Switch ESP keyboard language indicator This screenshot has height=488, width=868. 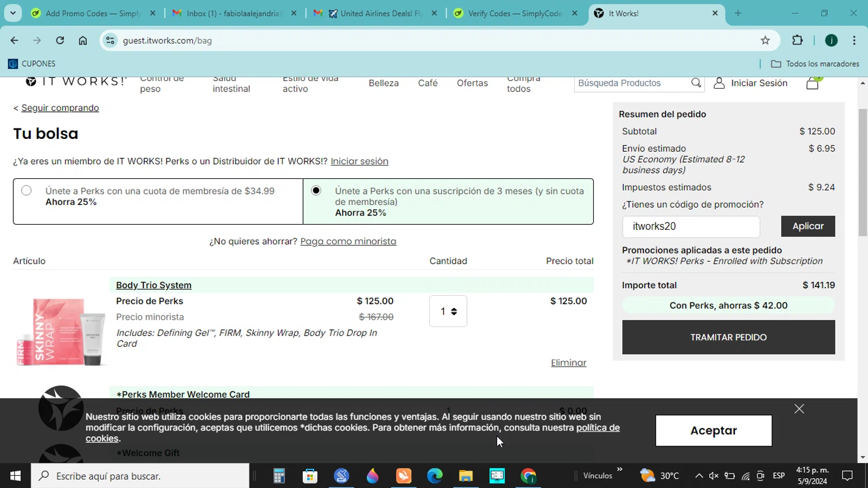pos(779,476)
